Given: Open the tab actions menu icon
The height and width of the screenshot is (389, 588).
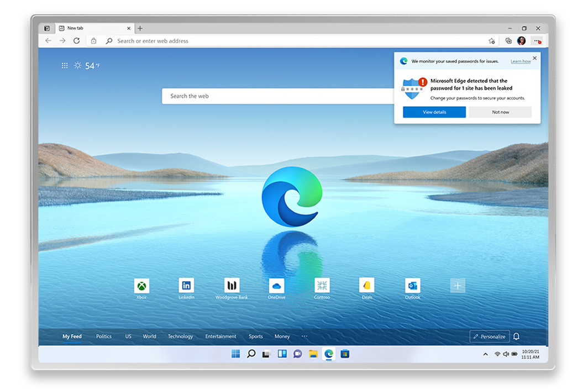Looking at the screenshot, I should 47,28.
